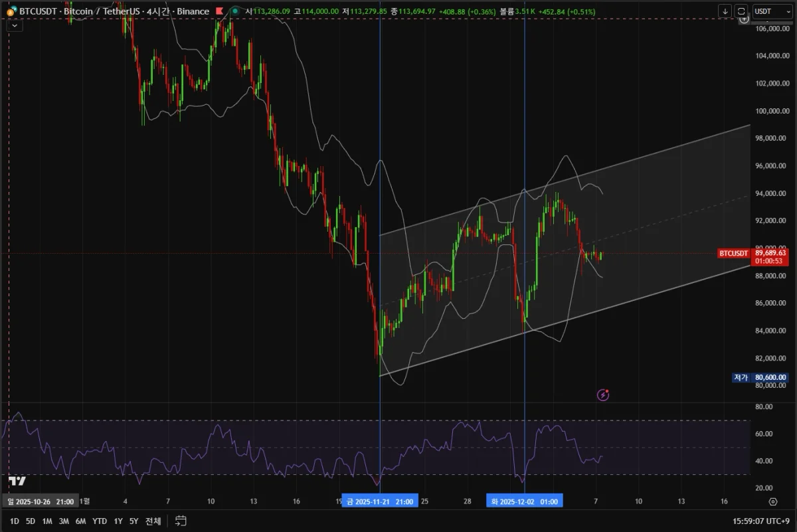Viewport: 797px width, 532px height.
Task: Click the BTCUSDT symbol title text
Action: pos(39,11)
